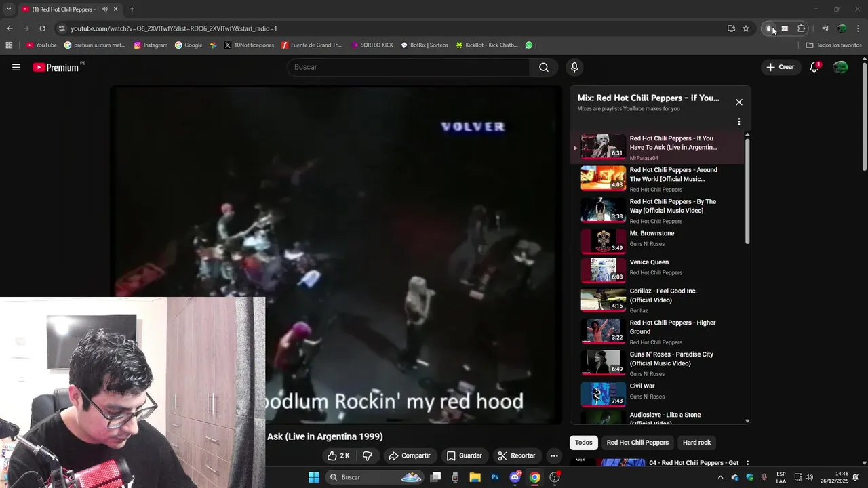Like the video with thumbs up
The image size is (868, 488).
tap(338, 455)
